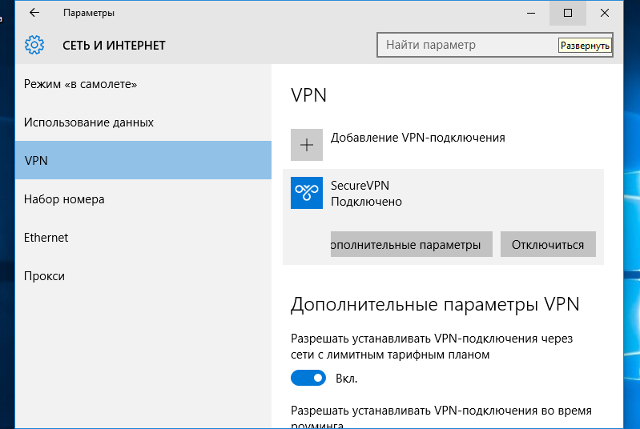Maximize the Параметры window
Viewport: 640px width, 429px height.
(568, 13)
